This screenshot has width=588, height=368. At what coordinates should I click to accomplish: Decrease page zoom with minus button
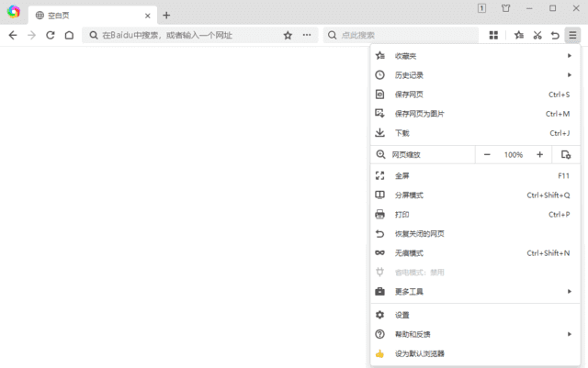click(x=487, y=155)
